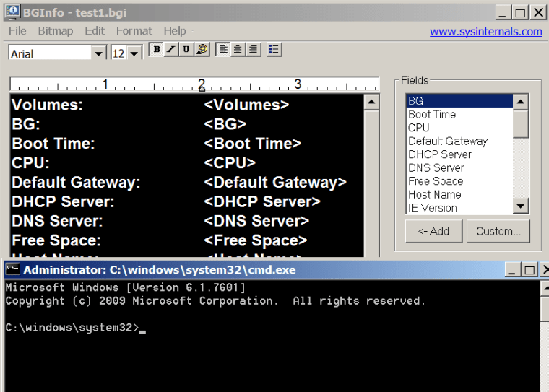The height and width of the screenshot is (392, 549).
Task: Center align text in BGInfo
Action: click(238, 49)
